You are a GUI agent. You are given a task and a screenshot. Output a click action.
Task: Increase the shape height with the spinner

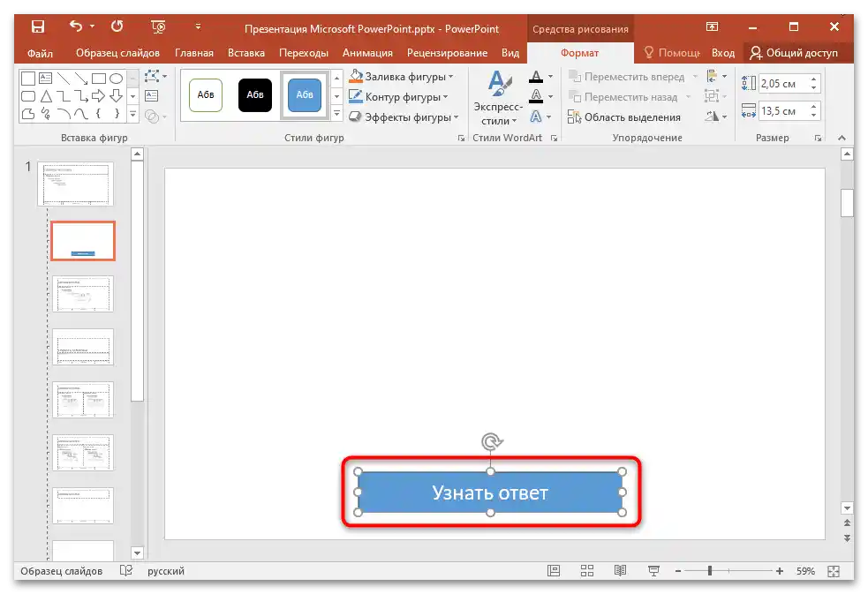(814, 79)
